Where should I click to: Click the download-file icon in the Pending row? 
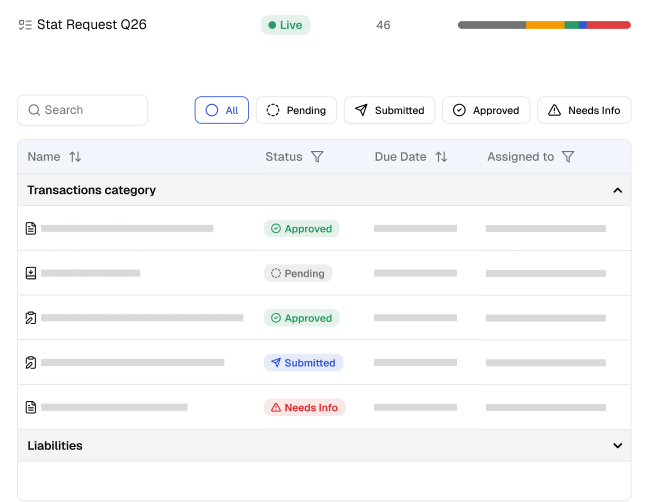pos(31,273)
